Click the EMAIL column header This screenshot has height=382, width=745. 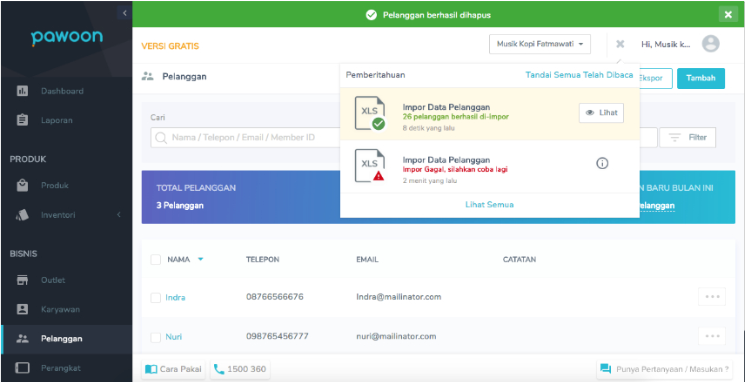point(367,259)
